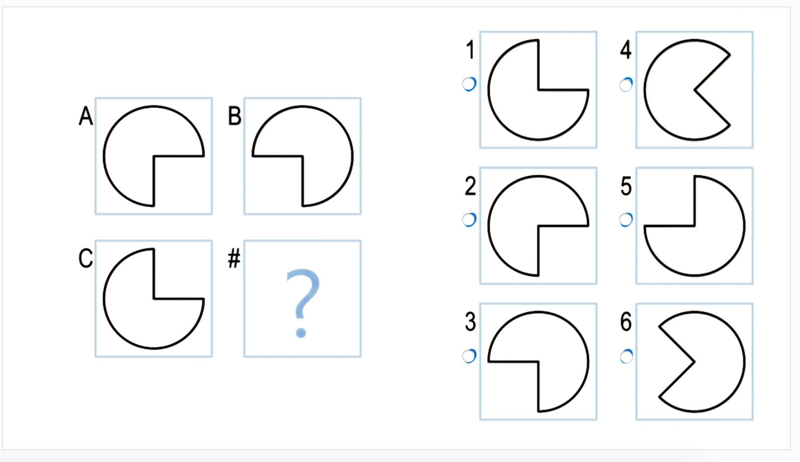Image resolution: width=800 pixels, height=462 pixels.
Task: Click pattern tile A
Action: 154,156
